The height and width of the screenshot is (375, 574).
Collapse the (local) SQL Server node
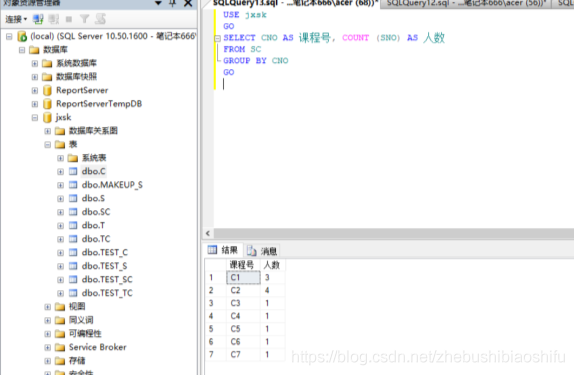coord(9,36)
